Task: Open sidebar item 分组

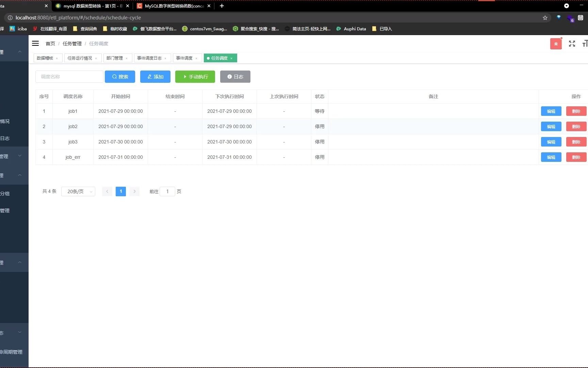Action: click(14, 194)
